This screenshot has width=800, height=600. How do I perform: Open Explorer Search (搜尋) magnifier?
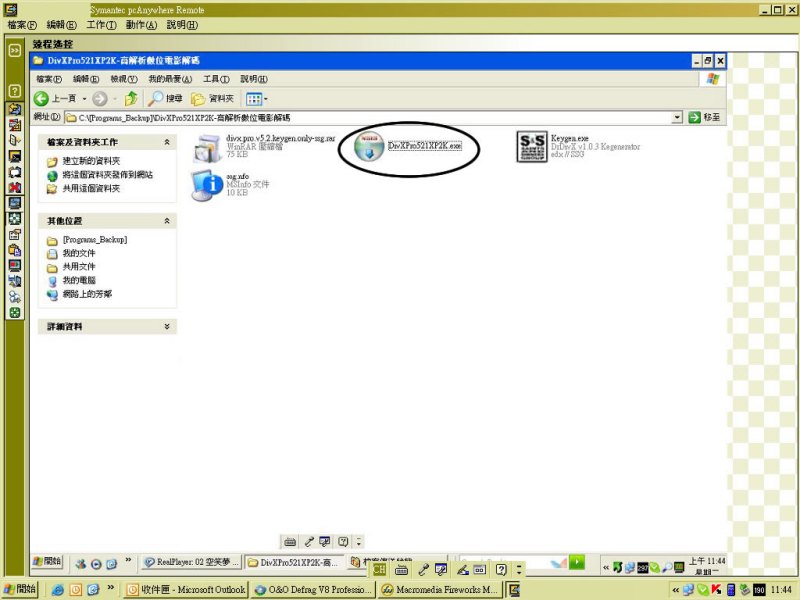pos(165,98)
